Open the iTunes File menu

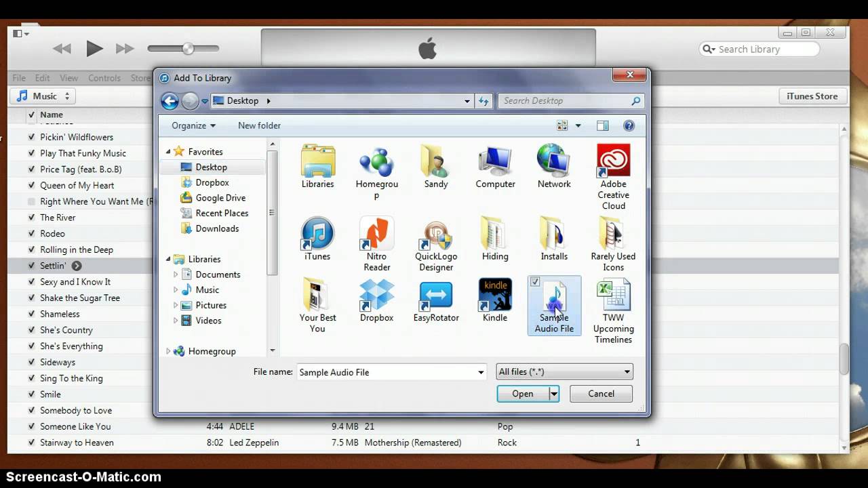[19, 78]
